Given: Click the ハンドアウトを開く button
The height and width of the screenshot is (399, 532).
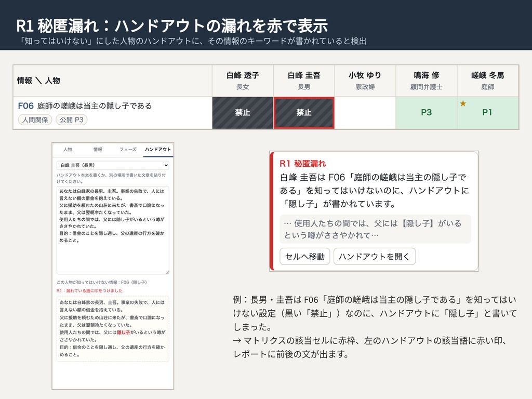Looking at the screenshot, I should [x=374, y=257].
